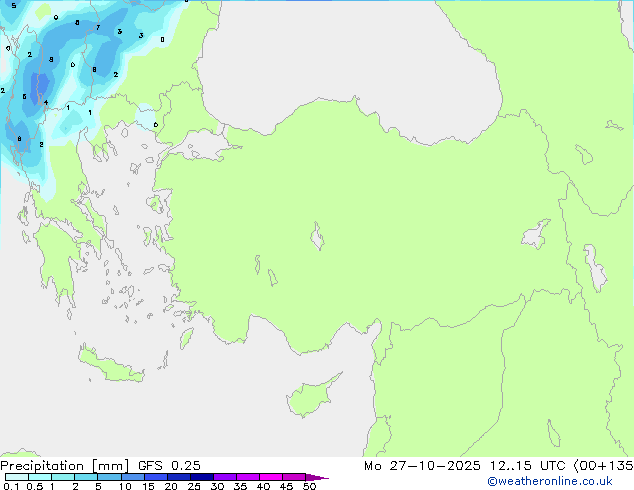Open the weatheronline.co.uk copyright link
Image resolution: width=634 pixels, height=490 pixels.
pyautogui.click(x=550, y=481)
